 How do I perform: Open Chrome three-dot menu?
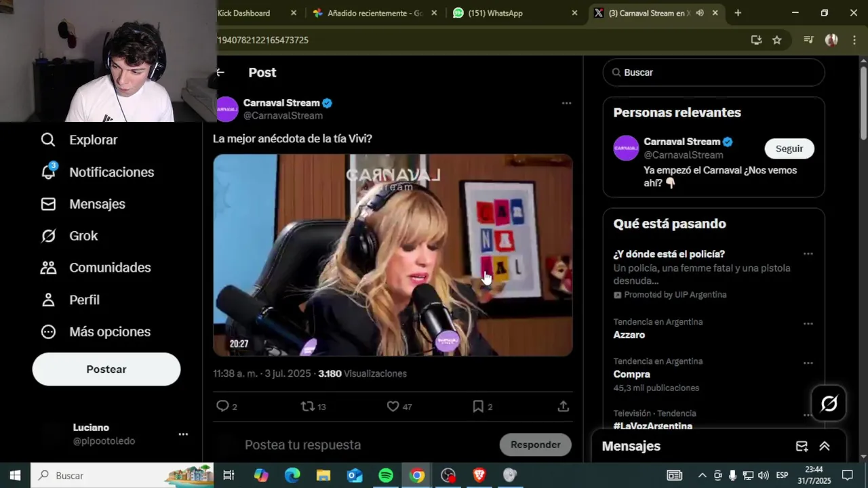(854, 40)
